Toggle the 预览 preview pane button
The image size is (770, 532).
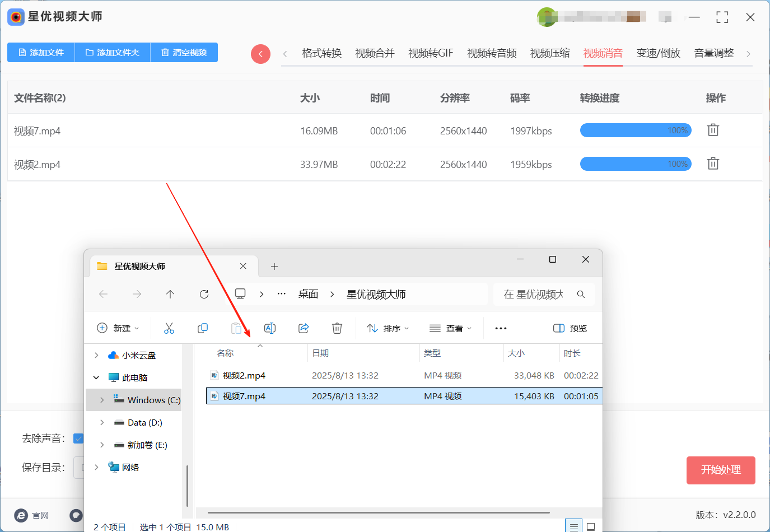tap(570, 328)
